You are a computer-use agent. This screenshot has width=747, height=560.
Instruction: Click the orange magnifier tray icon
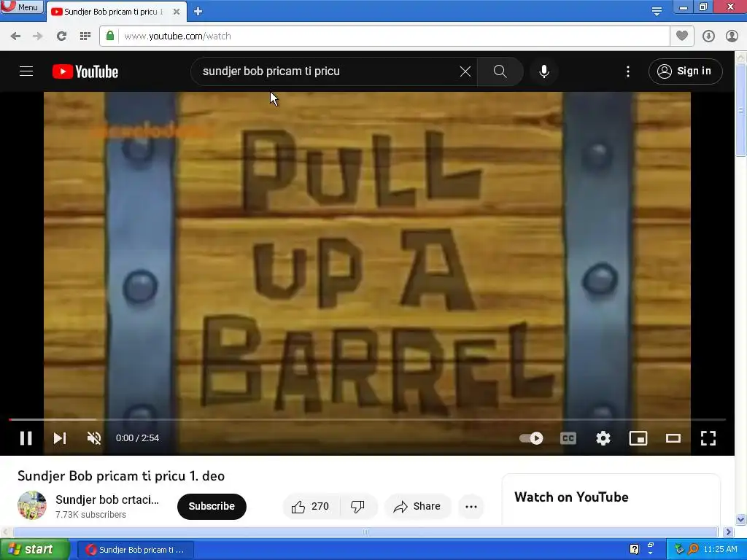click(x=693, y=549)
